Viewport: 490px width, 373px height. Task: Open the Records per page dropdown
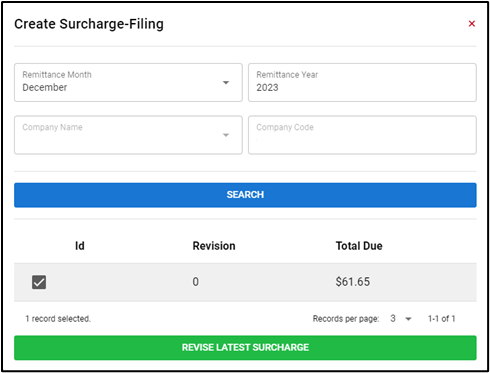401,319
